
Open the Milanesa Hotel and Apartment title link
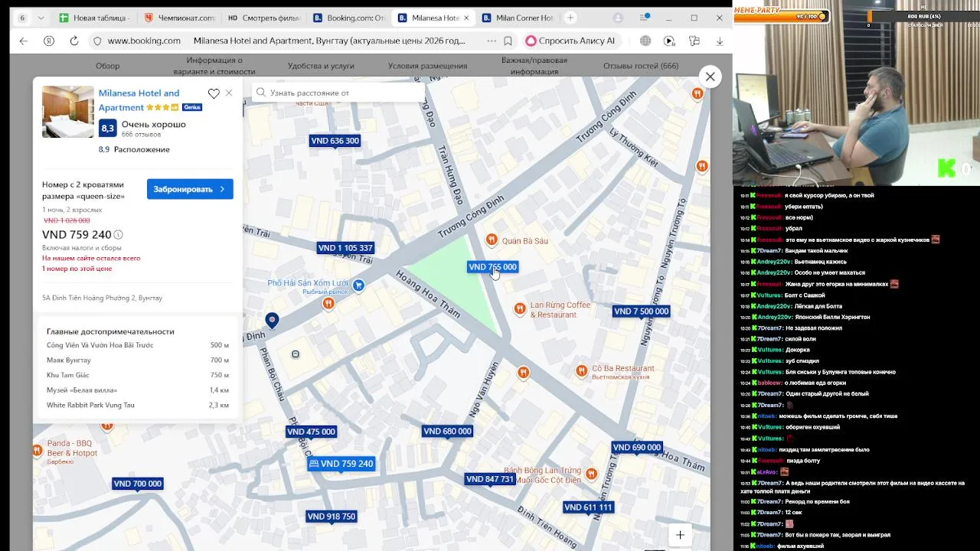[139, 100]
